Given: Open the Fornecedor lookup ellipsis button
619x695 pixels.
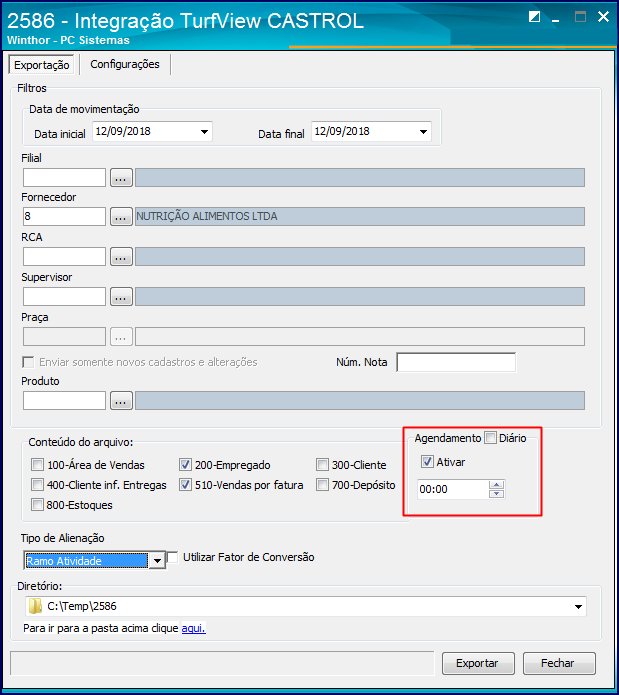Looking at the screenshot, I should coord(121,217).
